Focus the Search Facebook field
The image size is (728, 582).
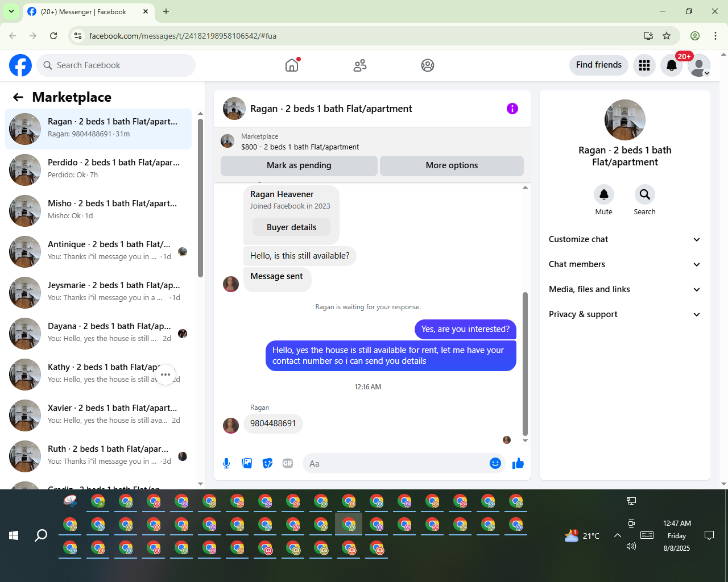116,65
